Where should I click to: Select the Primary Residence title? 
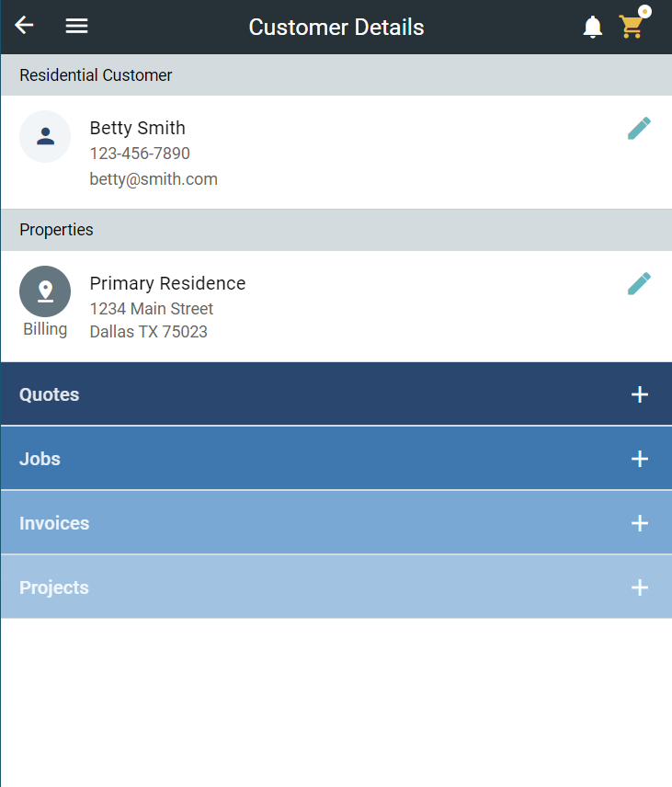coord(167,283)
